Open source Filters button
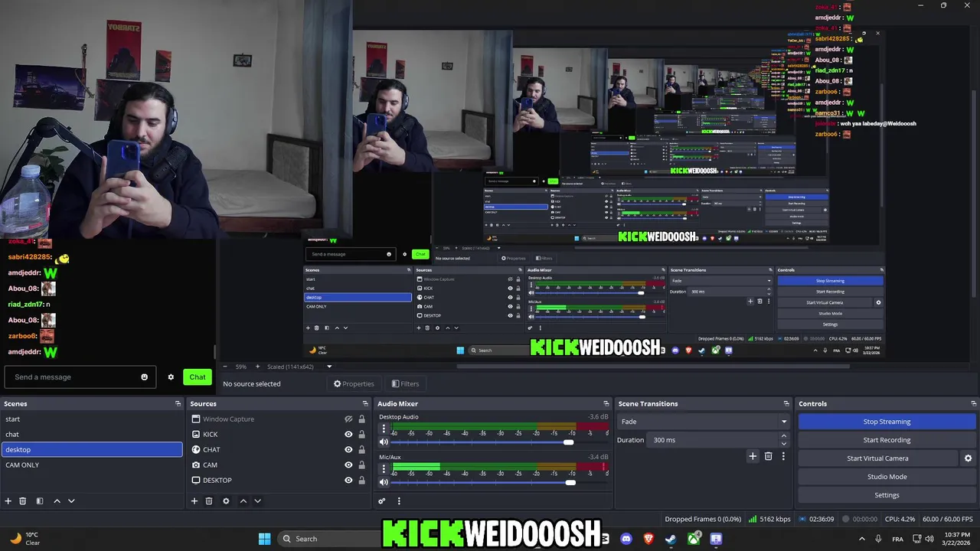 405,383
